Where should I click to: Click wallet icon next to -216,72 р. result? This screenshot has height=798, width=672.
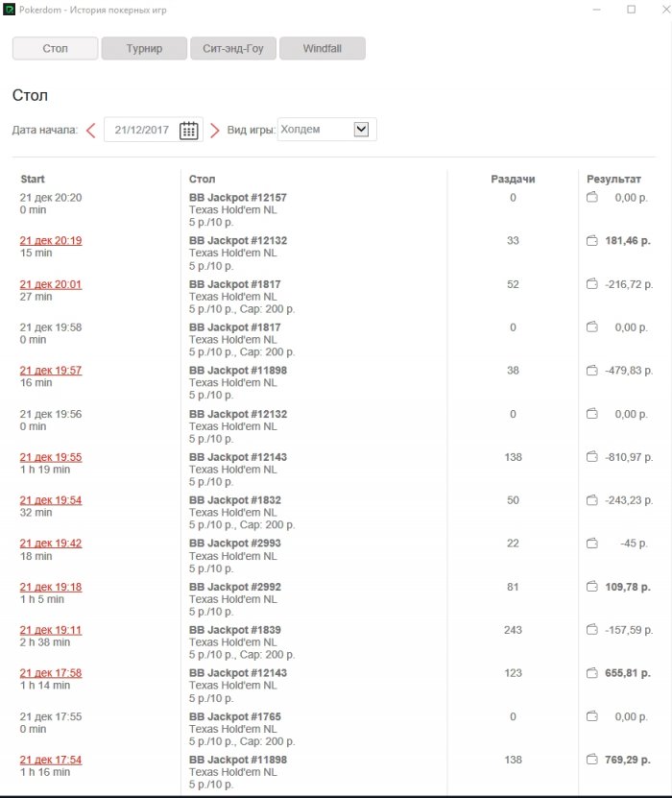pyautogui.click(x=592, y=284)
